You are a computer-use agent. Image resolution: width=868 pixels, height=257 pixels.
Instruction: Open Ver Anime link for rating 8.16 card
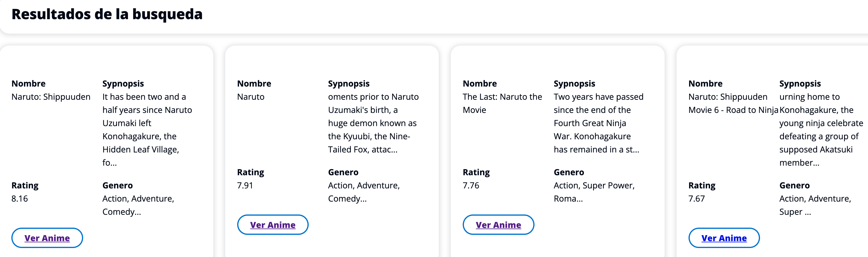pos(47,238)
